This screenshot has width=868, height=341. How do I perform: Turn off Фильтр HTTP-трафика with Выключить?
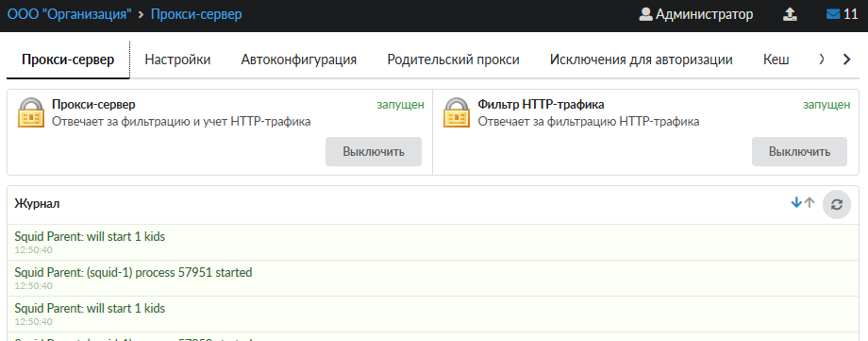799,151
